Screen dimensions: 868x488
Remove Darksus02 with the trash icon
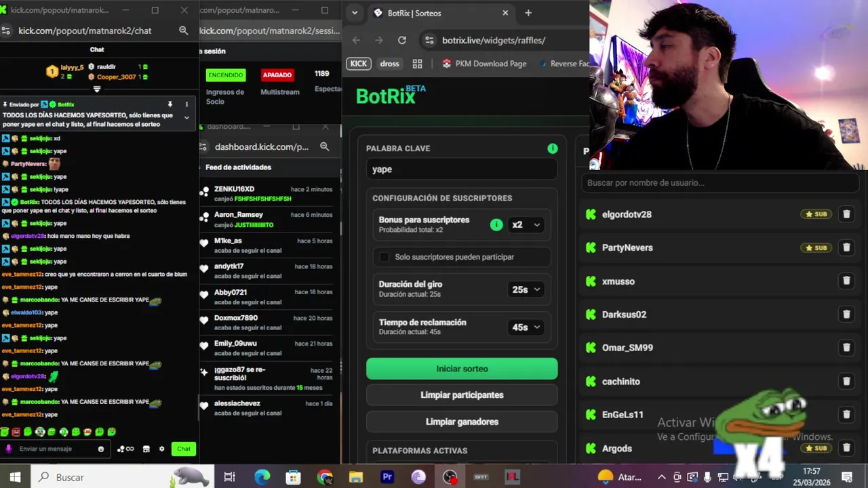tap(846, 314)
